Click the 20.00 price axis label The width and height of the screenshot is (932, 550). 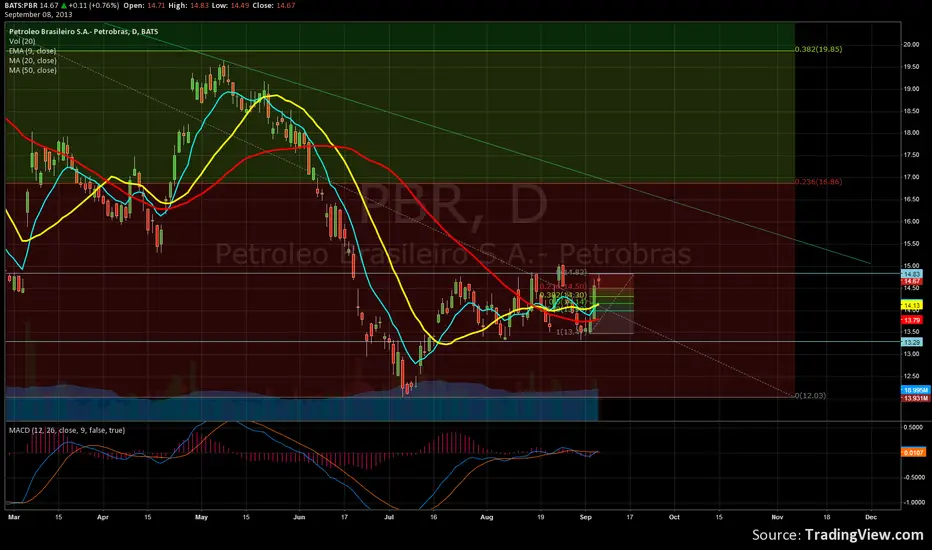click(911, 45)
